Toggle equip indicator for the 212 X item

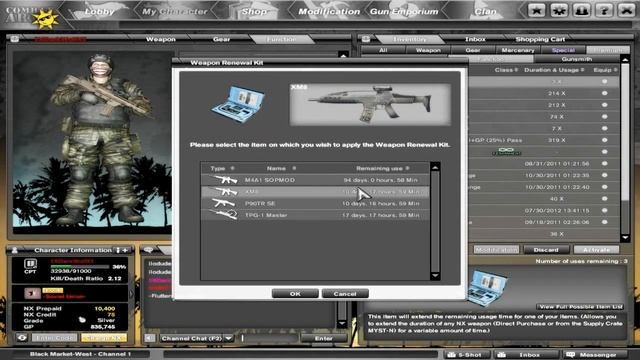pos(604,105)
